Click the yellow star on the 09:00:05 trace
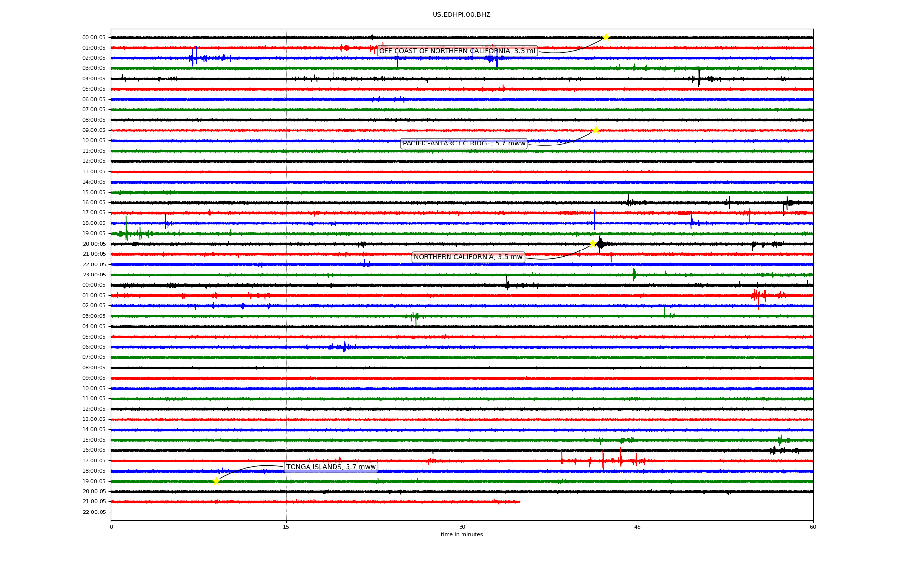 click(x=596, y=130)
